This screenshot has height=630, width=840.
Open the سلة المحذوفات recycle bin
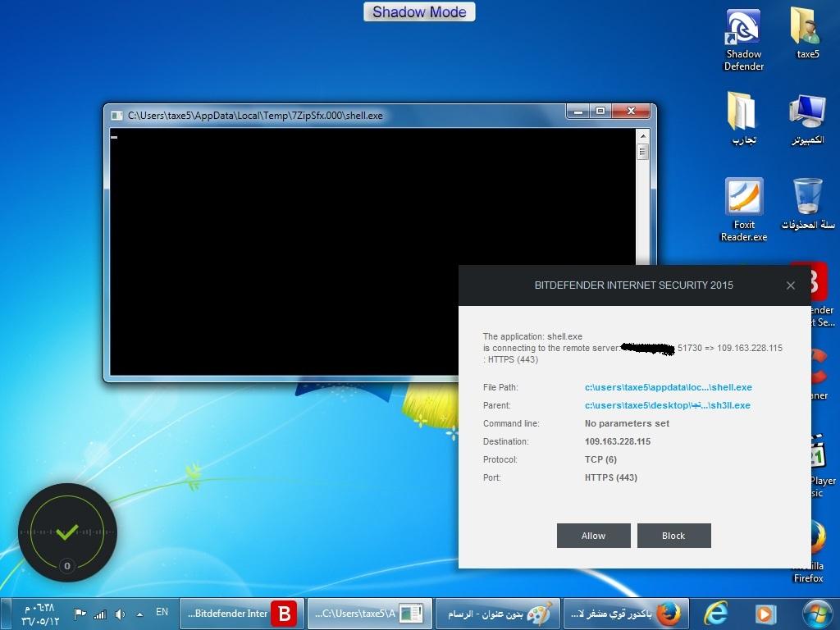tap(807, 203)
